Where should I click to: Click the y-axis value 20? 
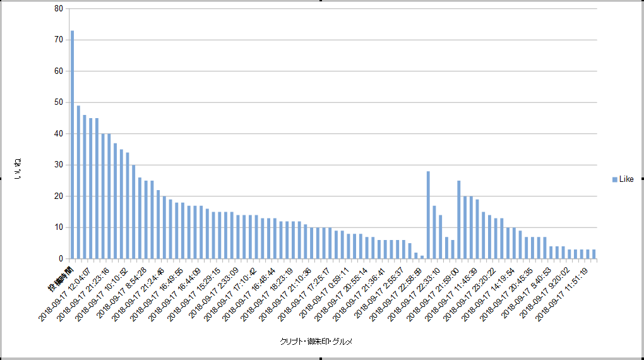[58, 196]
